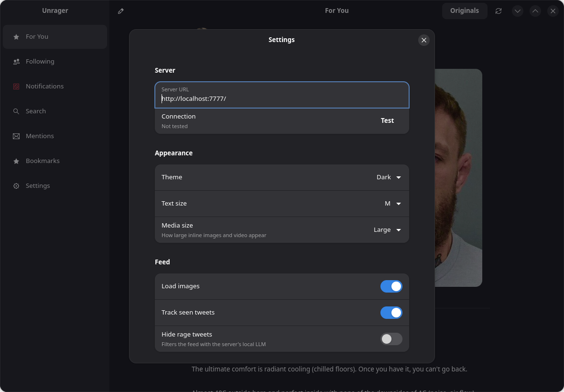This screenshot has height=392, width=564.
Task: Click the tweet image behind the dialog
Action: (x=458, y=178)
